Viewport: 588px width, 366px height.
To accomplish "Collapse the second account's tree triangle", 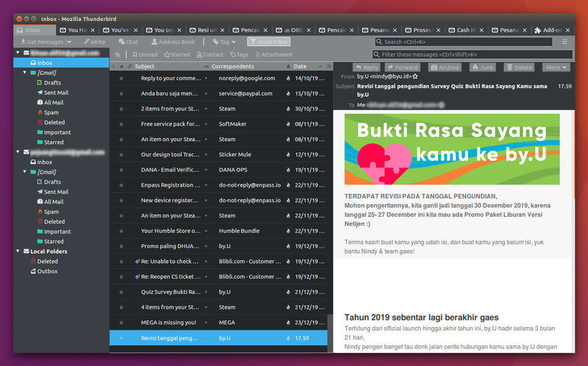I will [x=18, y=152].
